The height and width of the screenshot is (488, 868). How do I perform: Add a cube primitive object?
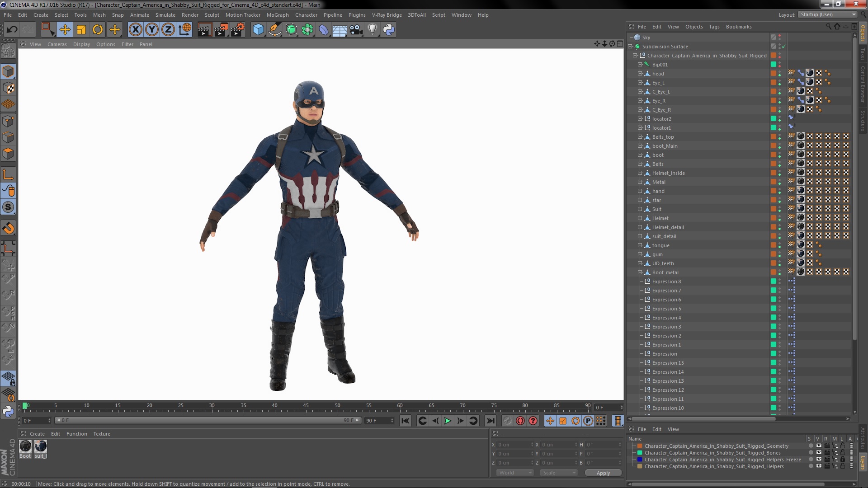[259, 30]
